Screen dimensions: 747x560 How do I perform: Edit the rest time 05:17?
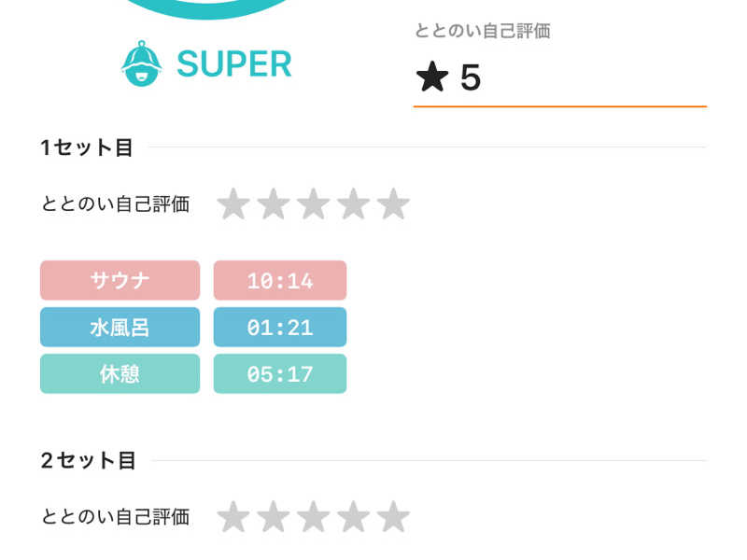280,373
